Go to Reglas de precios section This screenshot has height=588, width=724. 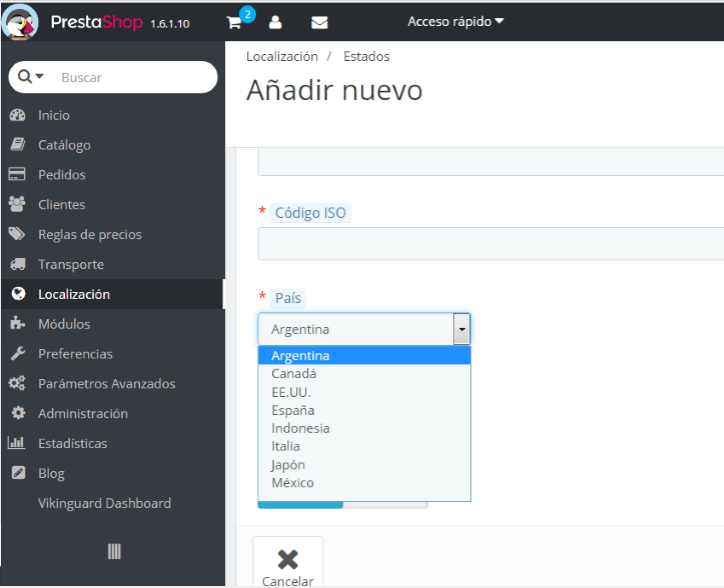[x=90, y=235]
